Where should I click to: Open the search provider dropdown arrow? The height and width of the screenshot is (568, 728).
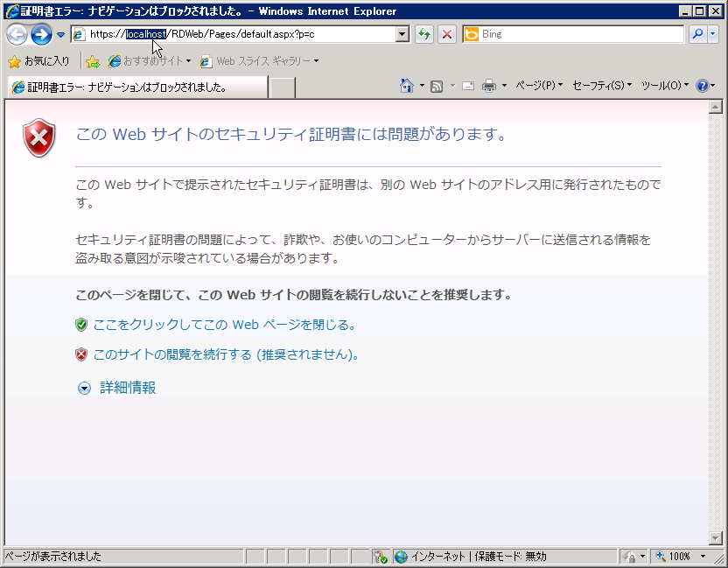tap(713, 34)
